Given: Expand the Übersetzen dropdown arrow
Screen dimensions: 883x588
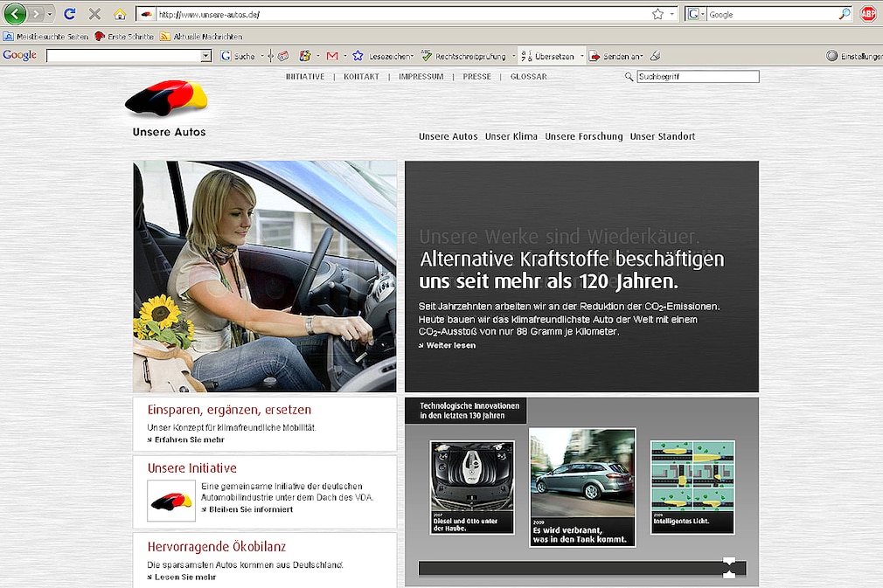Looking at the screenshot, I should tap(581, 56).
